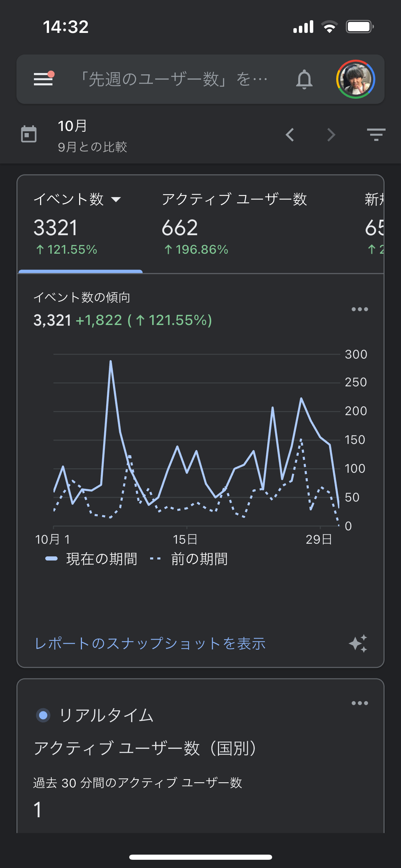Open realtime card three-dot menu
401x868 pixels.
pos(360,703)
